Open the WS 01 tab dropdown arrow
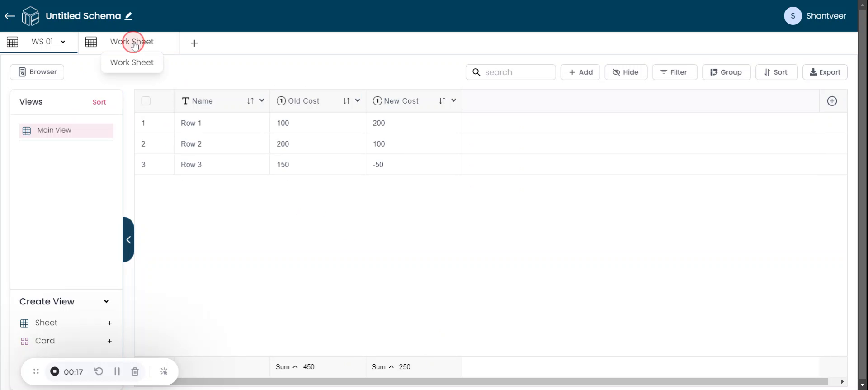868x390 pixels. pyautogui.click(x=63, y=42)
